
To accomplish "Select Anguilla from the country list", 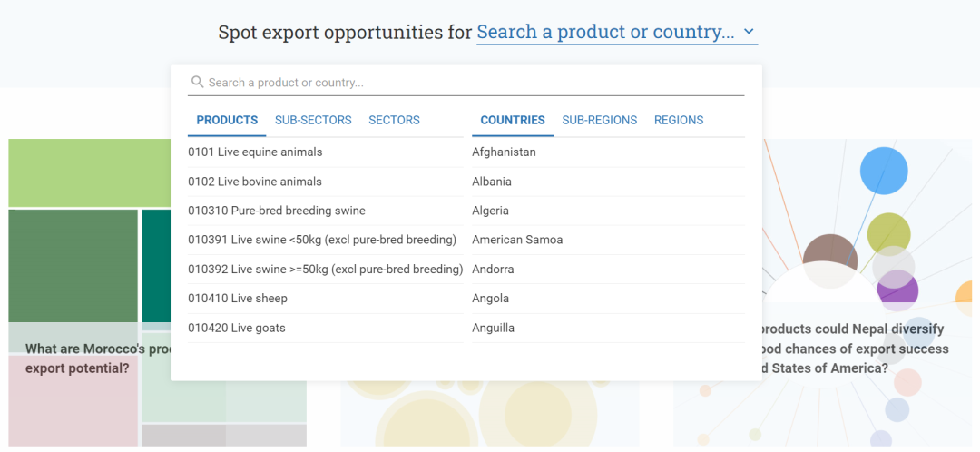I will (x=493, y=328).
